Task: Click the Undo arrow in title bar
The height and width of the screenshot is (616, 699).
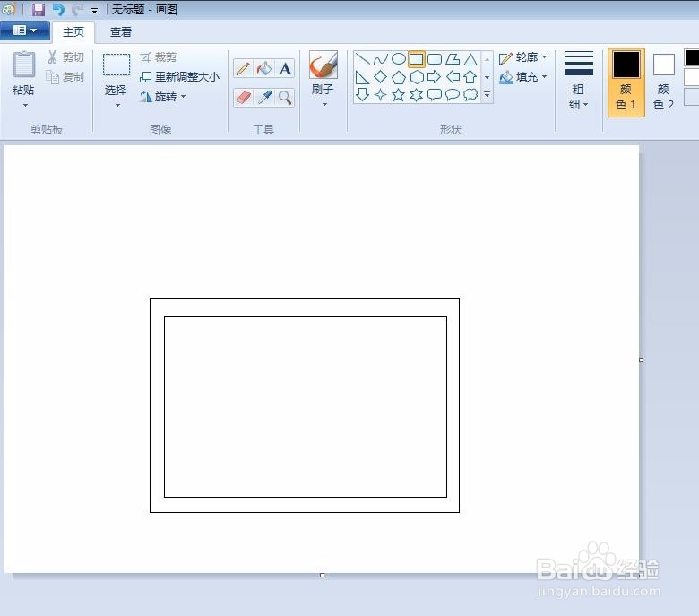Action: tap(59, 9)
